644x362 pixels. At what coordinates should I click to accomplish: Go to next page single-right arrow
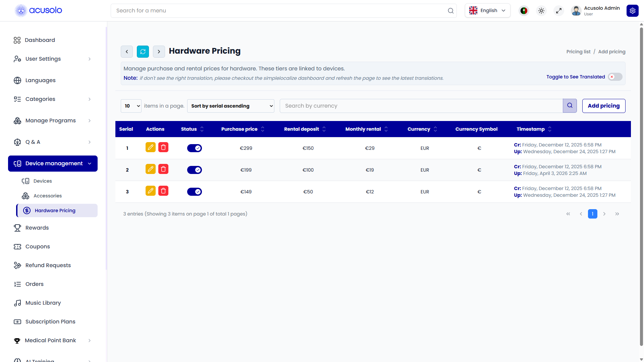click(x=604, y=214)
